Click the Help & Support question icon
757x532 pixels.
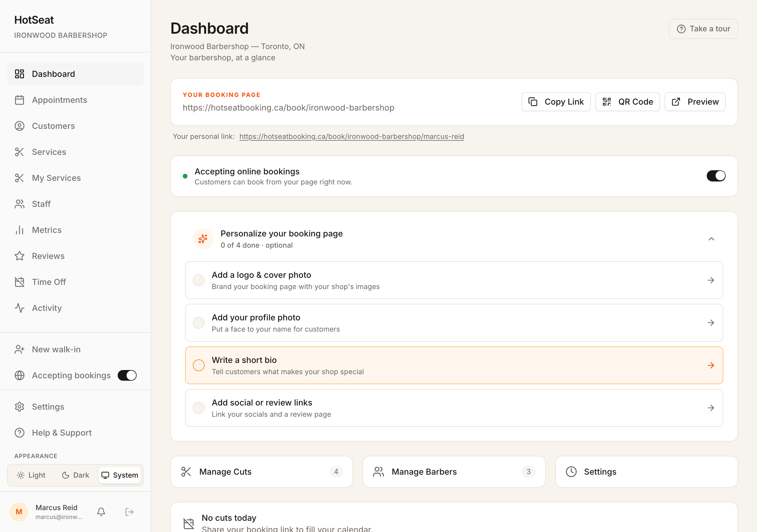click(20, 433)
